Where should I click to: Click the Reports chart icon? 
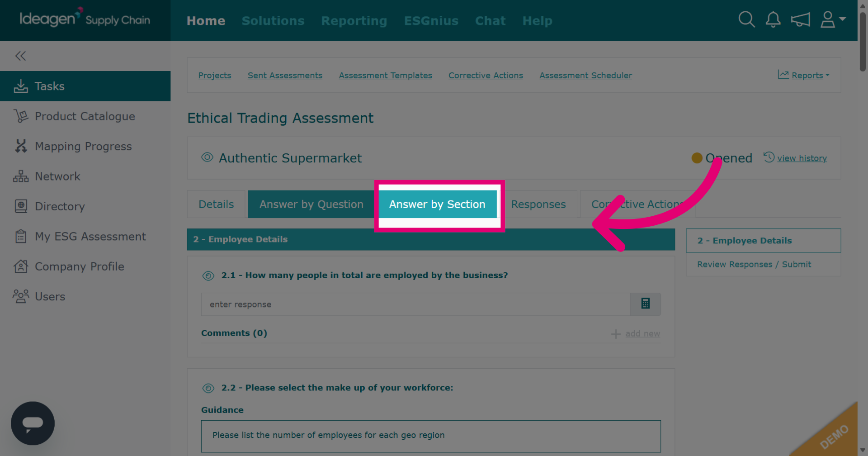(783, 75)
